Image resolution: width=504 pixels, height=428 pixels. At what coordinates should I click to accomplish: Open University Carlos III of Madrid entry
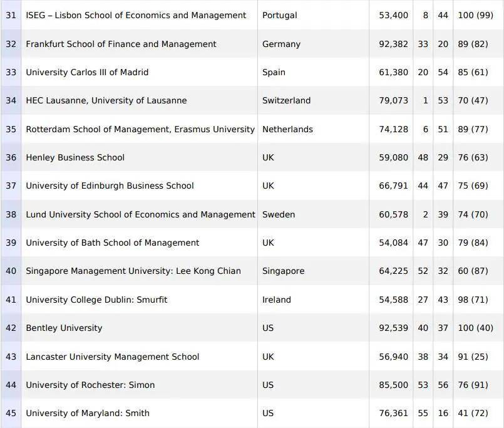(x=87, y=72)
